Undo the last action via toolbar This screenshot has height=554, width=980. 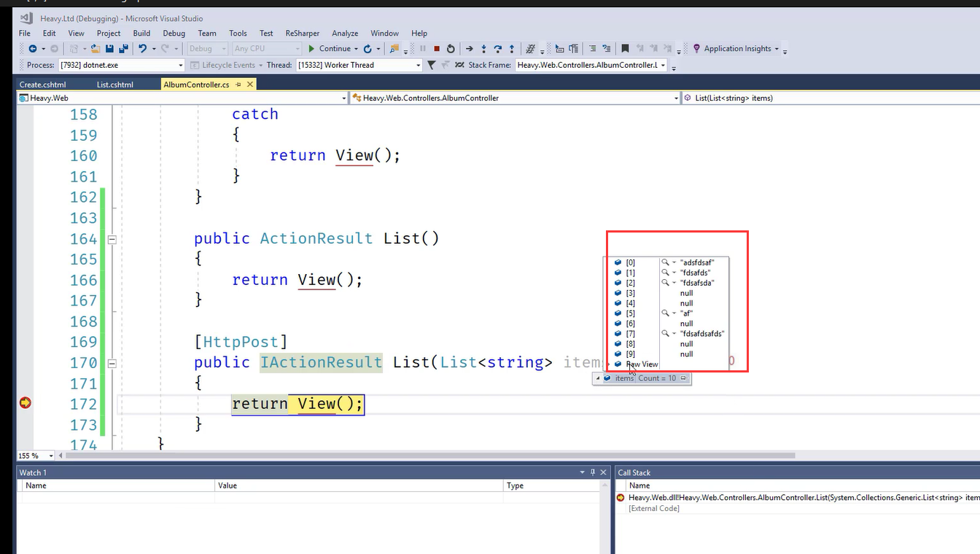tap(142, 49)
